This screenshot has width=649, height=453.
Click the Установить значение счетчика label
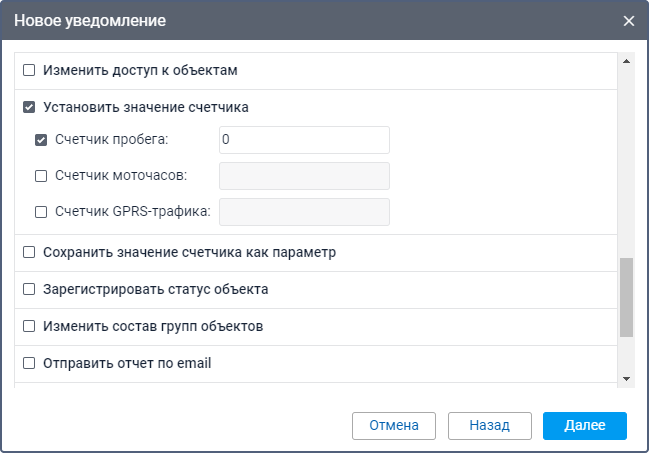point(146,107)
